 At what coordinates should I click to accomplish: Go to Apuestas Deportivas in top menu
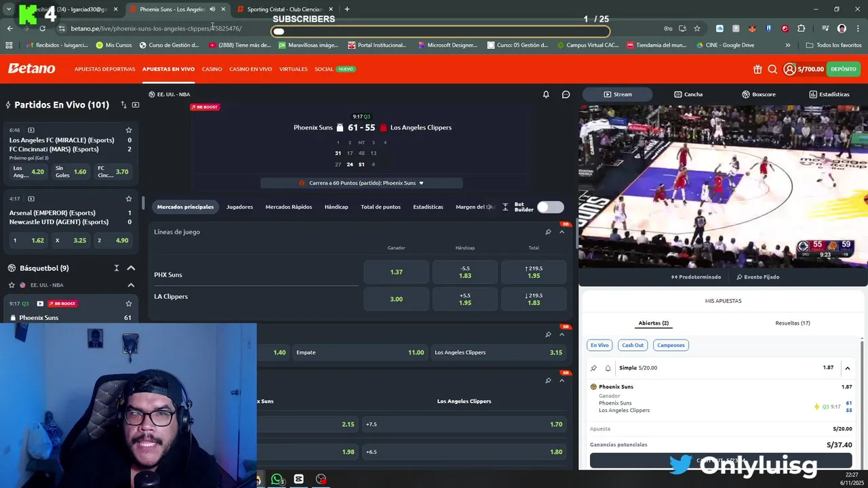[104, 69]
